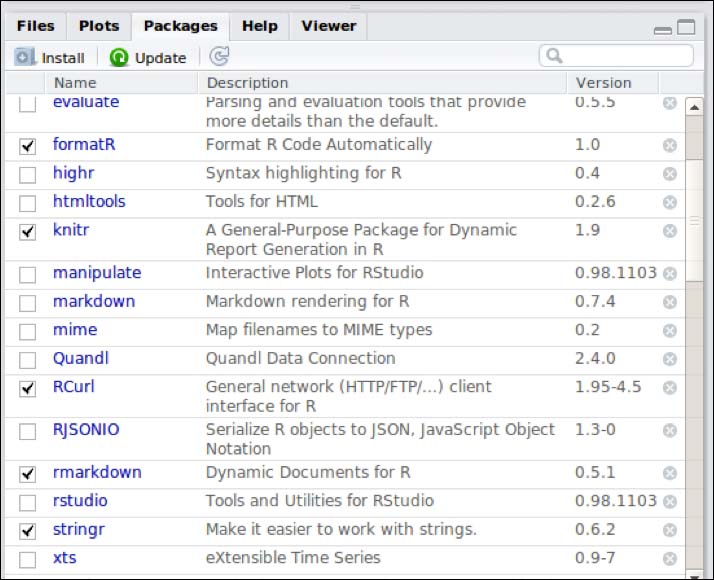Viewport: 714px width, 580px height.
Task: Maximize the Packages pane
Action: [x=686, y=27]
